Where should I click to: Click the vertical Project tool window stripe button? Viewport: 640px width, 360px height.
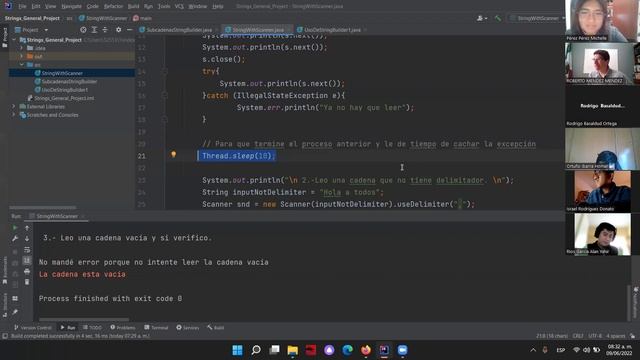coord(4,38)
